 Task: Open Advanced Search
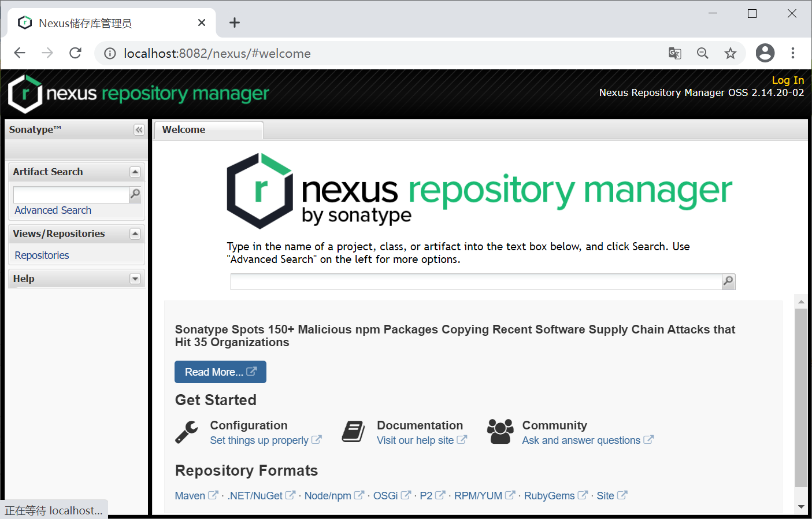point(53,210)
